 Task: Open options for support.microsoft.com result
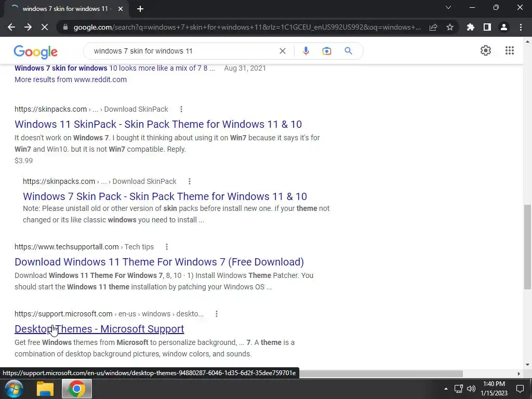click(217, 314)
